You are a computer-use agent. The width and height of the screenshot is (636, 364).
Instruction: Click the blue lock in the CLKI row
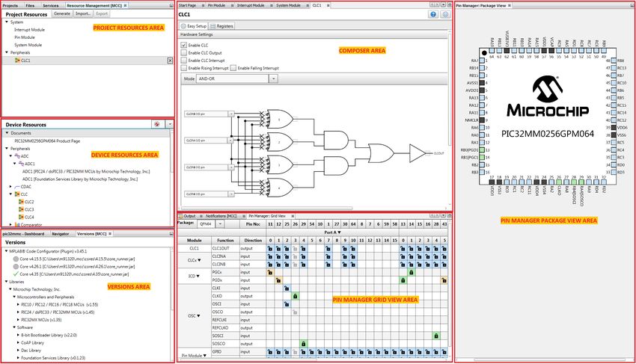(x=287, y=289)
